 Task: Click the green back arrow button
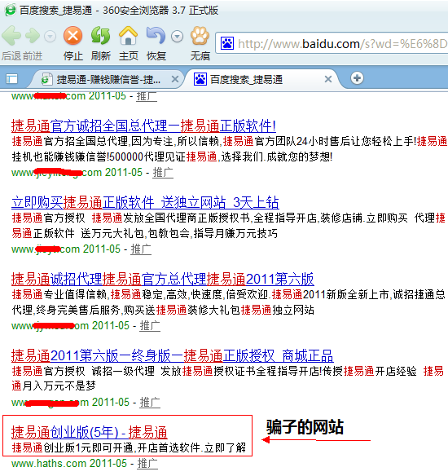click(x=11, y=36)
